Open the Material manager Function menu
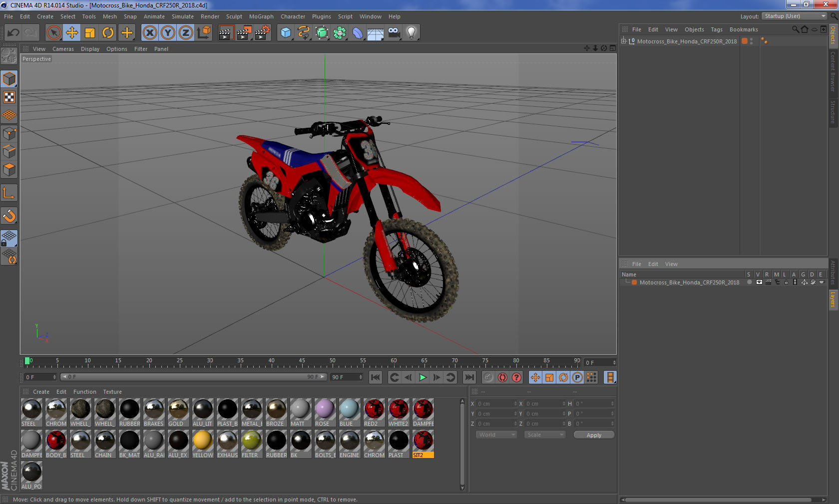Image resolution: width=839 pixels, height=504 pixels. (85, 392)
